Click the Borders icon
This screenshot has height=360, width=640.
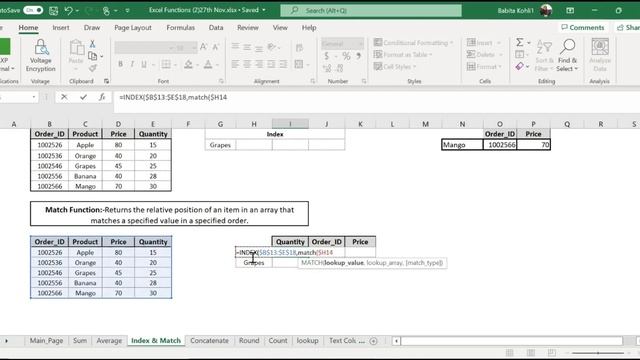(166, 64)
